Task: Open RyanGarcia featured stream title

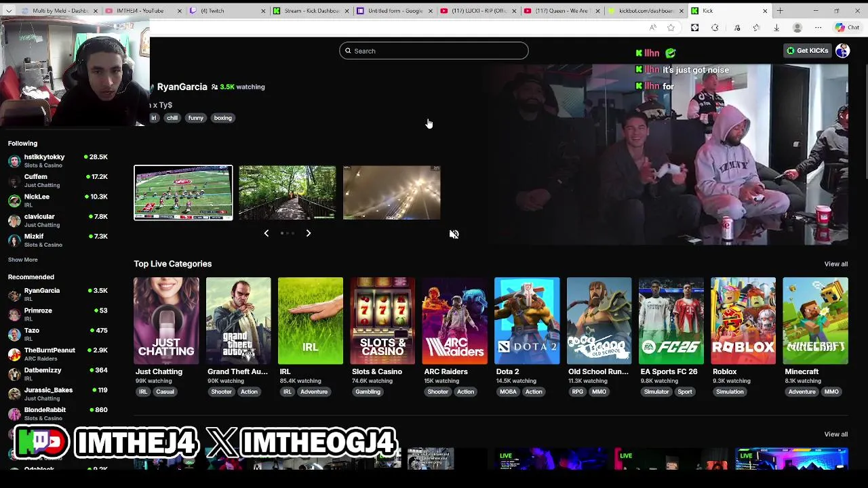Action: point(182,87)
